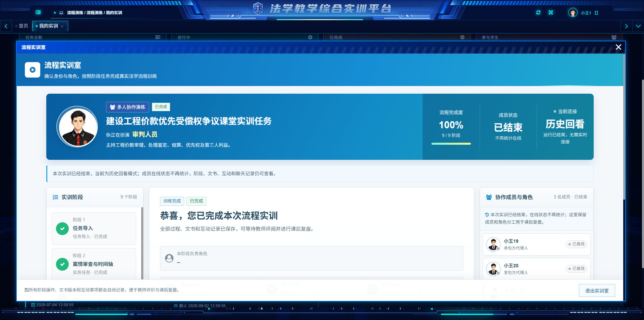Click the 参与学生 card users icon
Image resolution: width=644 pixels, height=320 pixels.
614,37
